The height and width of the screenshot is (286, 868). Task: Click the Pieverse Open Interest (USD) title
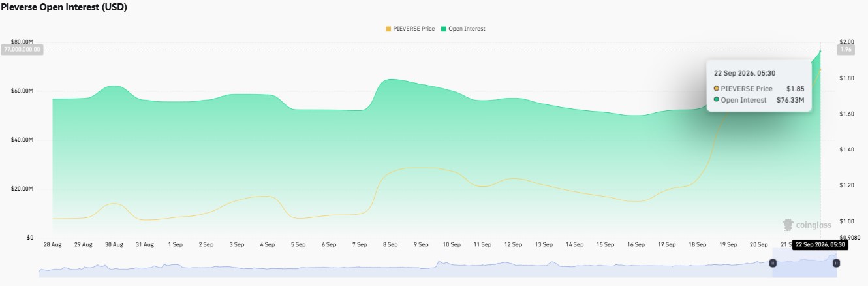tap(64, 8)
